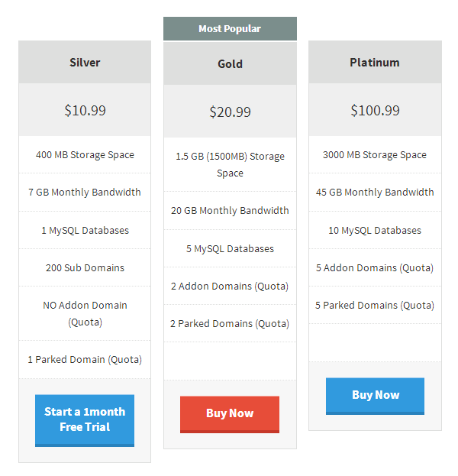Click the Platinum plan heading
The image size is (458, 476).
(x=375, y=62)
